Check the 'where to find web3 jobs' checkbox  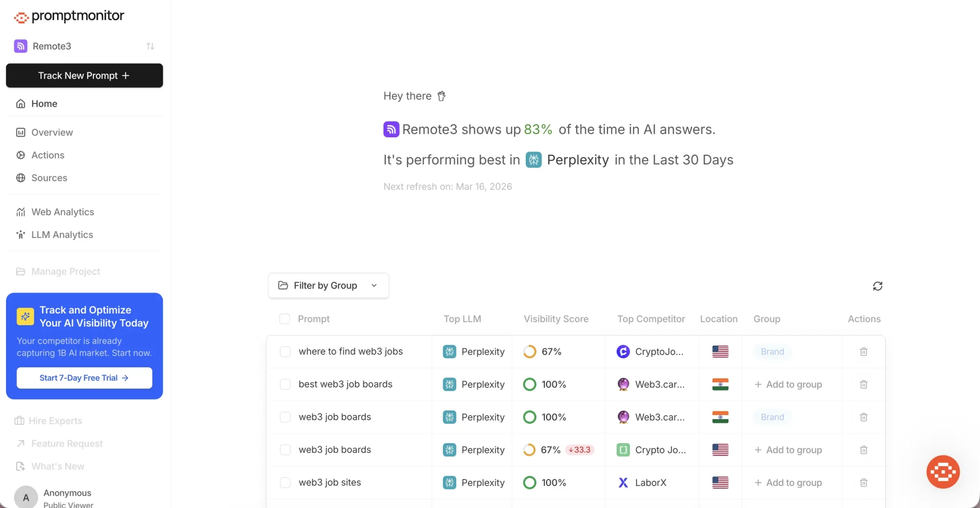285,351
